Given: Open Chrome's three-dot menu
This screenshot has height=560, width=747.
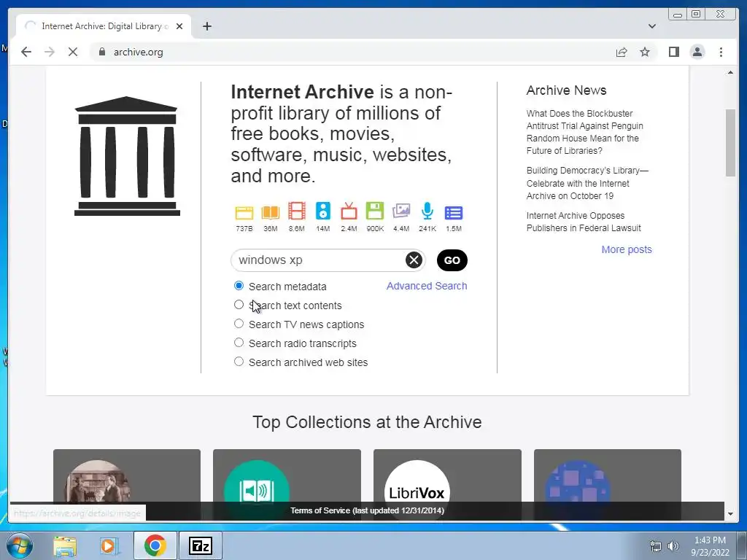Looking at the screenshot, I should tap(721, 52).
